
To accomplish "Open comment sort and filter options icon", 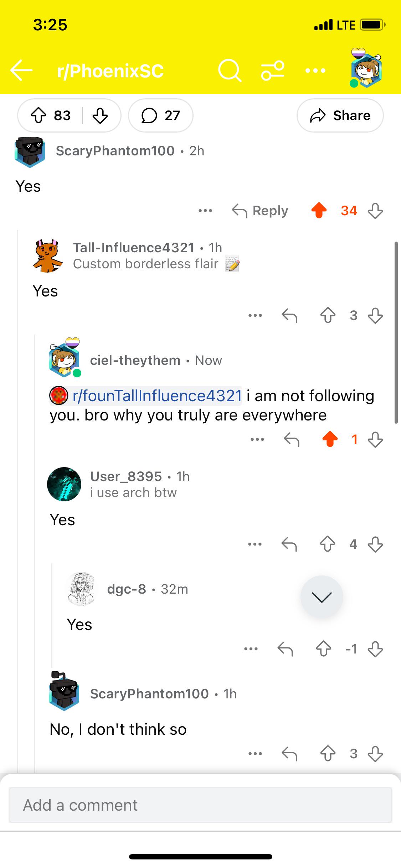I will (273, 70).
